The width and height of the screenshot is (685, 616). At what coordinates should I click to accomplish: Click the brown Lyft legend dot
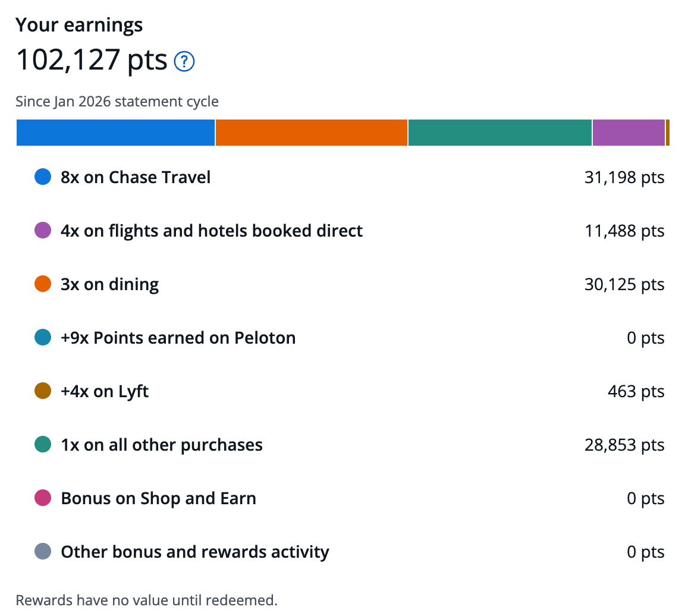point(43,391)
